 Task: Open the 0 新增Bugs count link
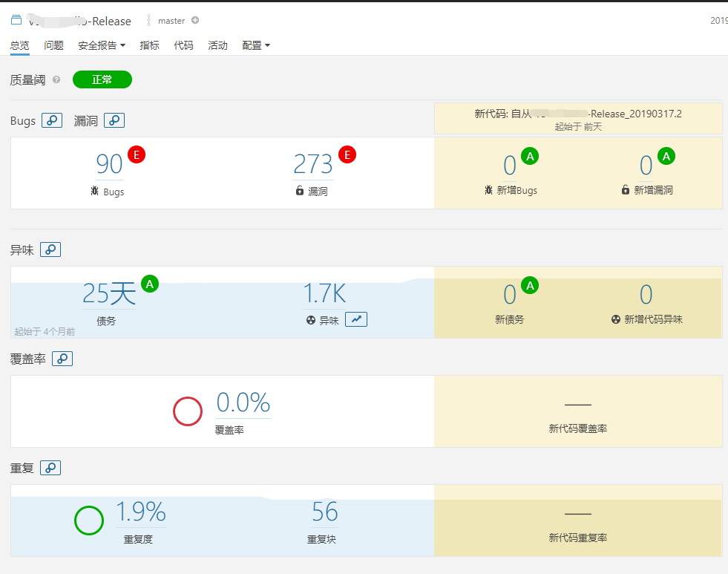510,166
